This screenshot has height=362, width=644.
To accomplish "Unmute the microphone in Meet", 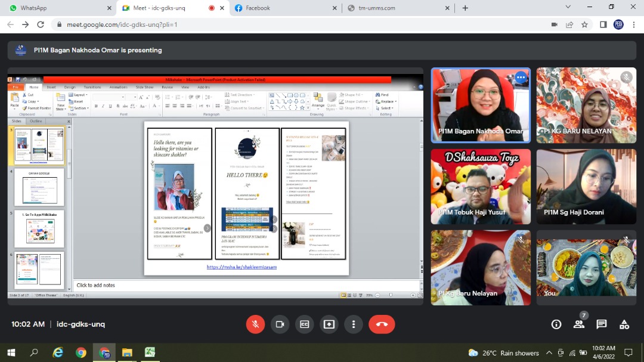I will 255,324.
